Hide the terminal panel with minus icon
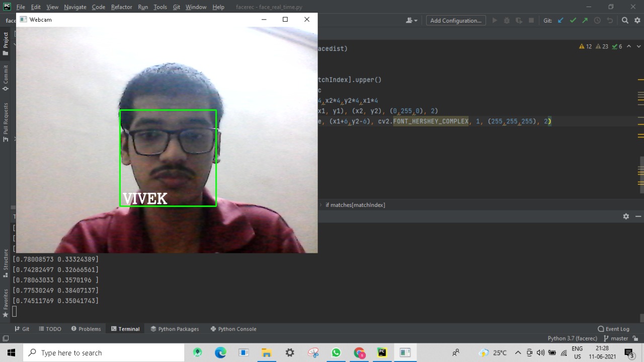 (638, 216)
